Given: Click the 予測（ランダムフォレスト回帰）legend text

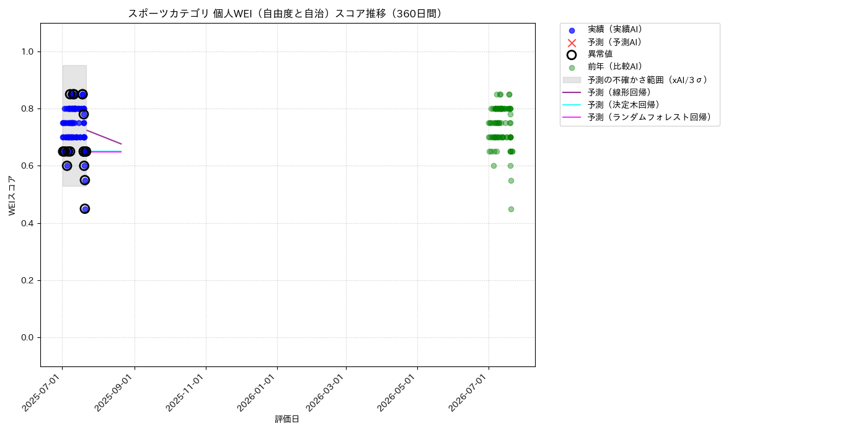Looking at the screenshot, I should [x=650, y=117].
